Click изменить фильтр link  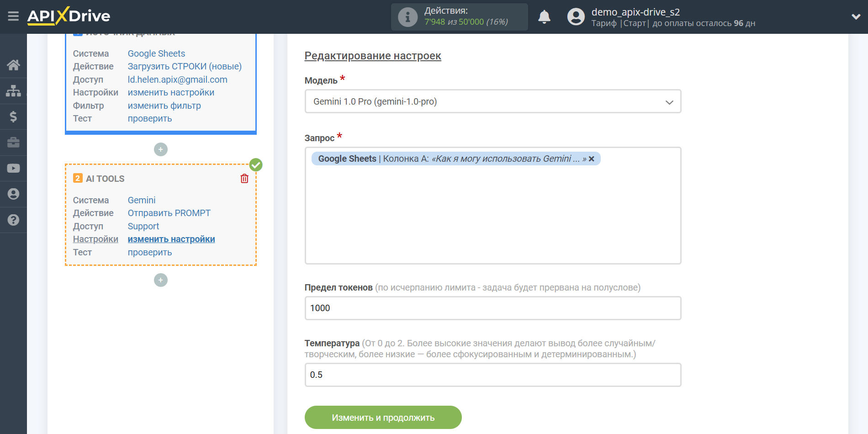point(164,106)
